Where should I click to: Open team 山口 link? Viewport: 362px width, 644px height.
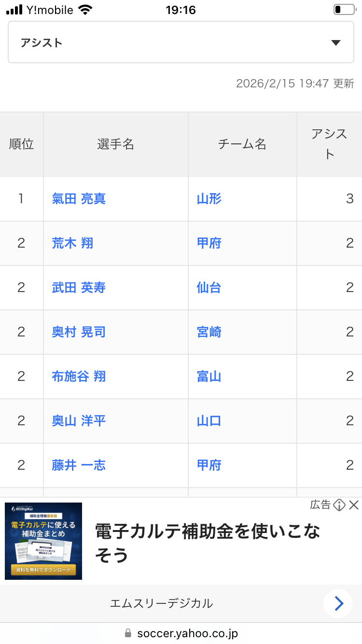tap(209, 421)
